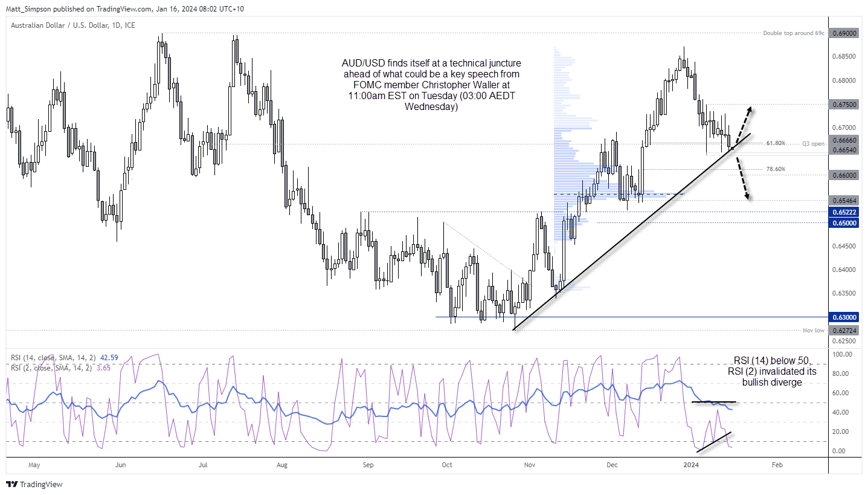Select the 40.00 RSI axis value

point(842,412)
